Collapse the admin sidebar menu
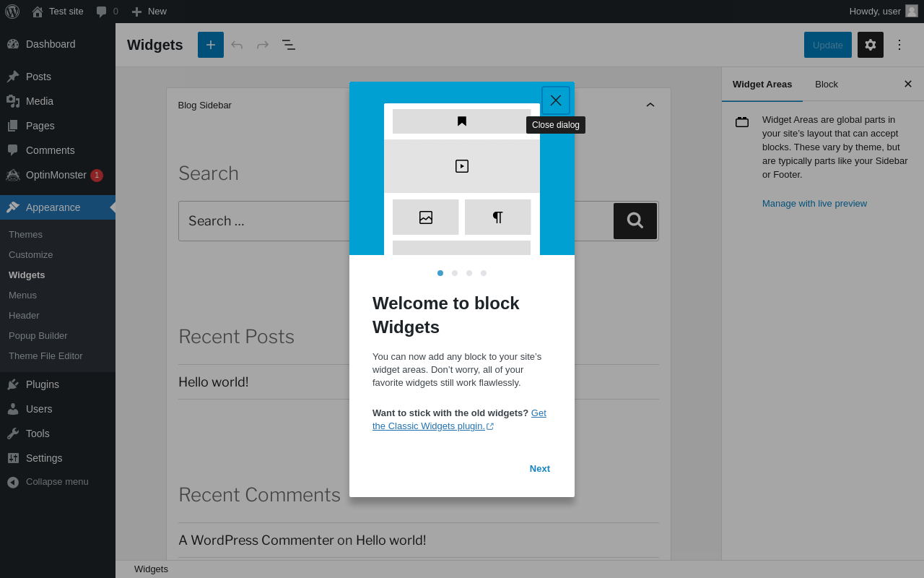The width and height of the screenshot is (924, 578). [58, 482]
